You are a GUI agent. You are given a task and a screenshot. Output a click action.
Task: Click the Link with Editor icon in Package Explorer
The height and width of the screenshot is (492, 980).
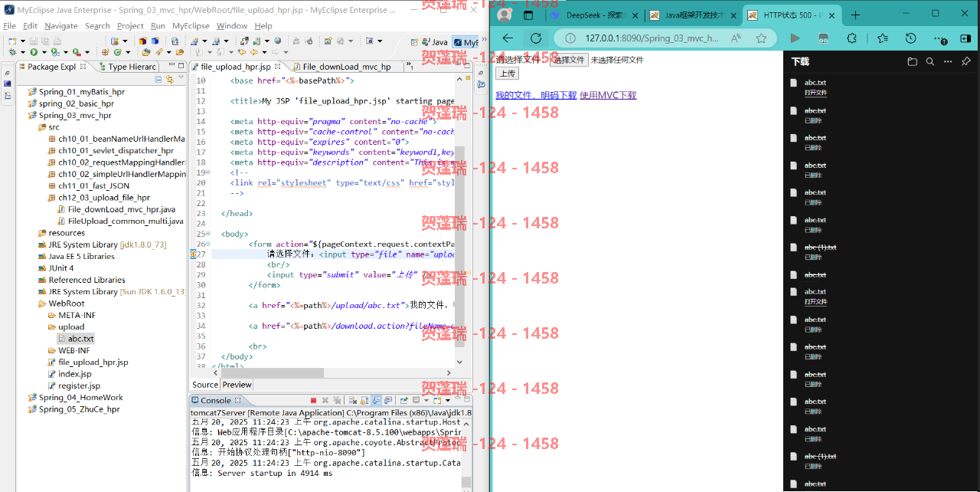pos(169,78)
